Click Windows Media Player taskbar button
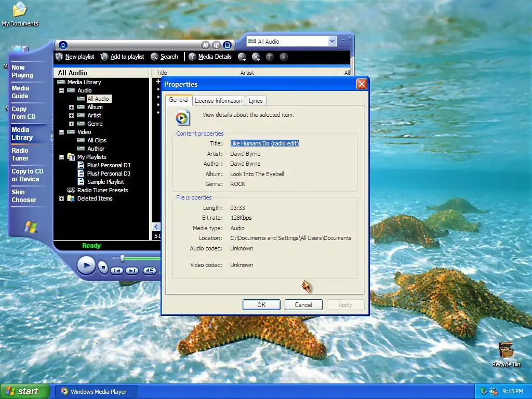532x399 pixels. coord(96,392)
